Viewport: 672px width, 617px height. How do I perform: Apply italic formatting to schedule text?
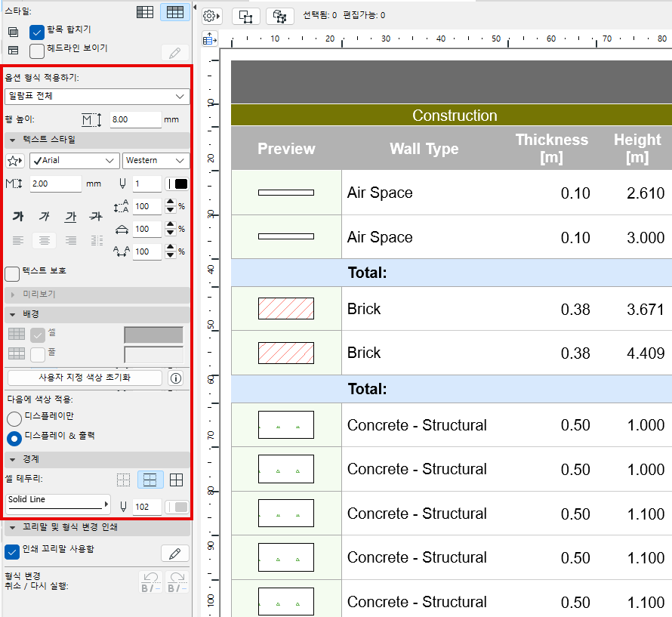tap(44, 216)
